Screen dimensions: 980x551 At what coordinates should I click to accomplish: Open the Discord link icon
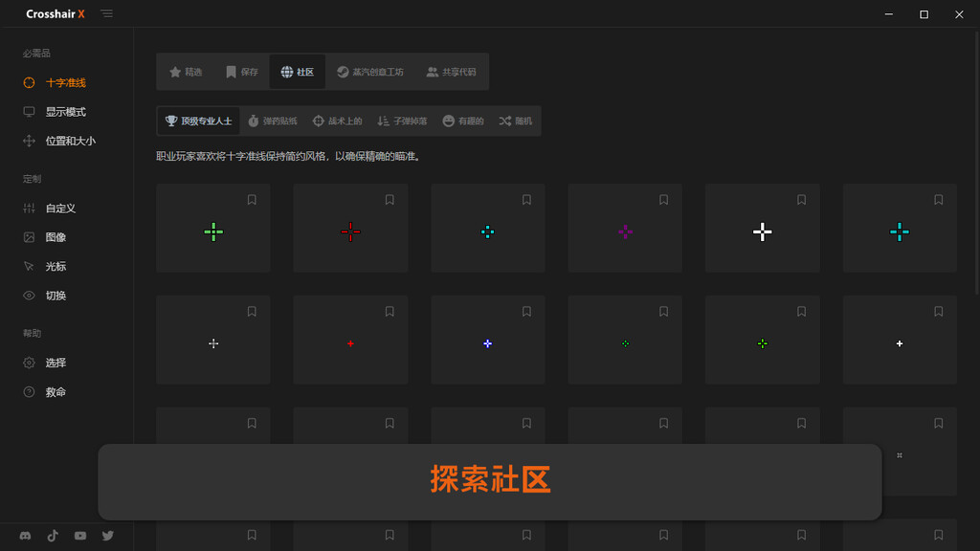26,536
